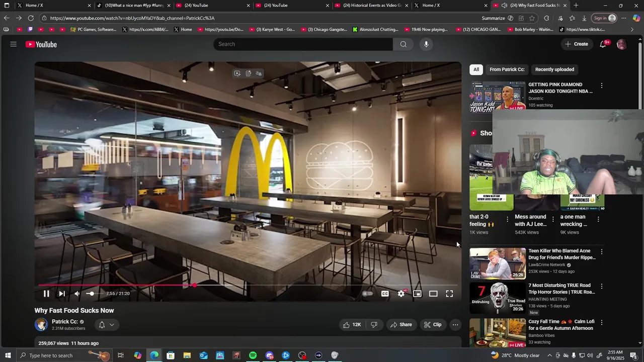Open the Bob Marley bookmark
The height and width of the screenshot is (362, 644).
[x=530, y=30]
